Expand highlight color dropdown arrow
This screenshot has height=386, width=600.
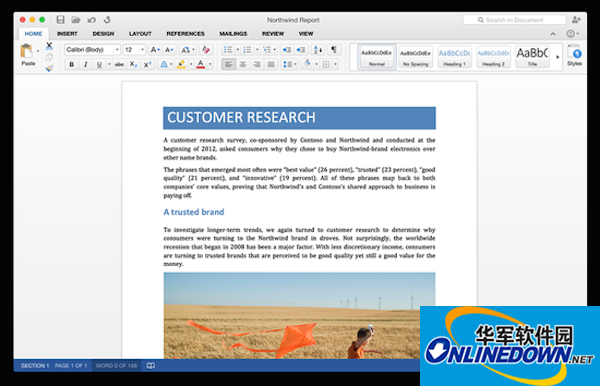pos(191,65)
